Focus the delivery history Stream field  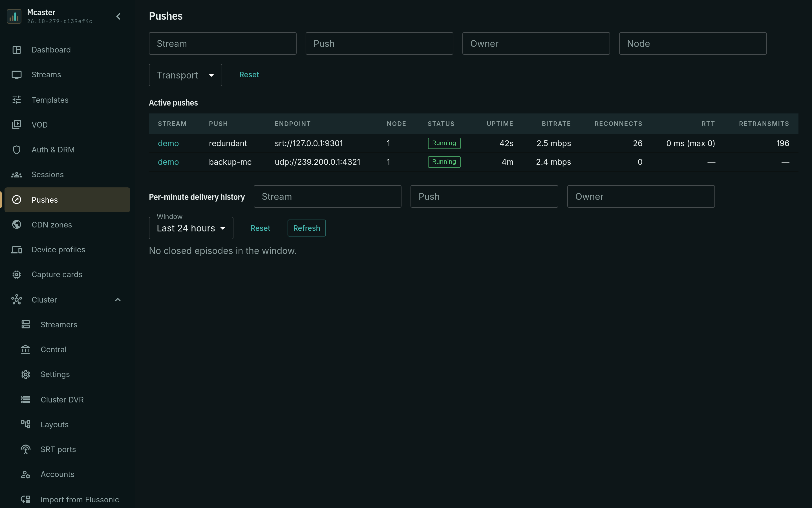click(328, 196)
